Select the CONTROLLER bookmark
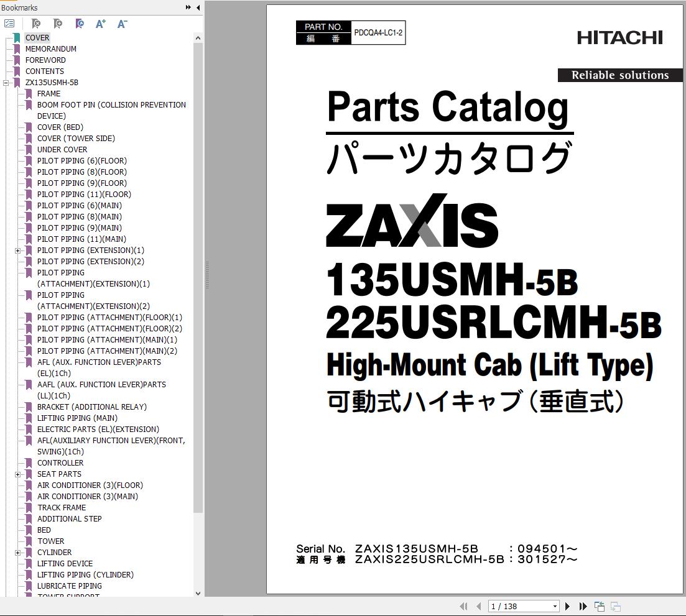 tap(60, 463)
